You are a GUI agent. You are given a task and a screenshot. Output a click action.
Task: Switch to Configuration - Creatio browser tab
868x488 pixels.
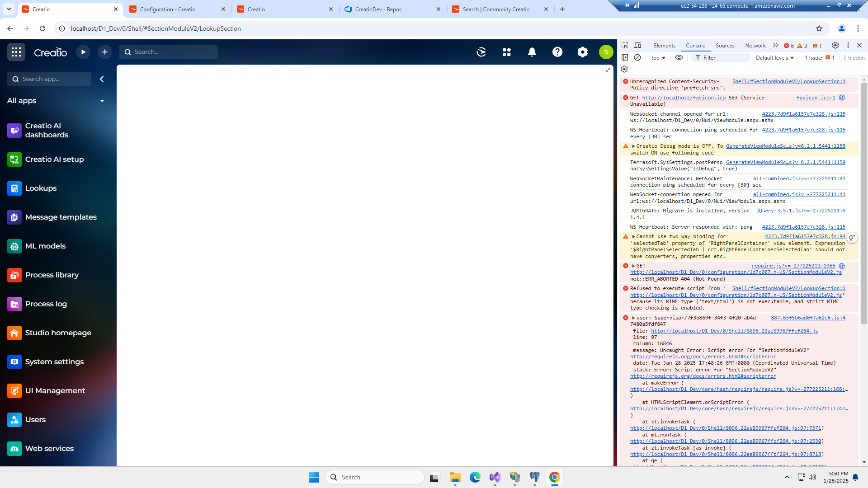pos(177,9)
